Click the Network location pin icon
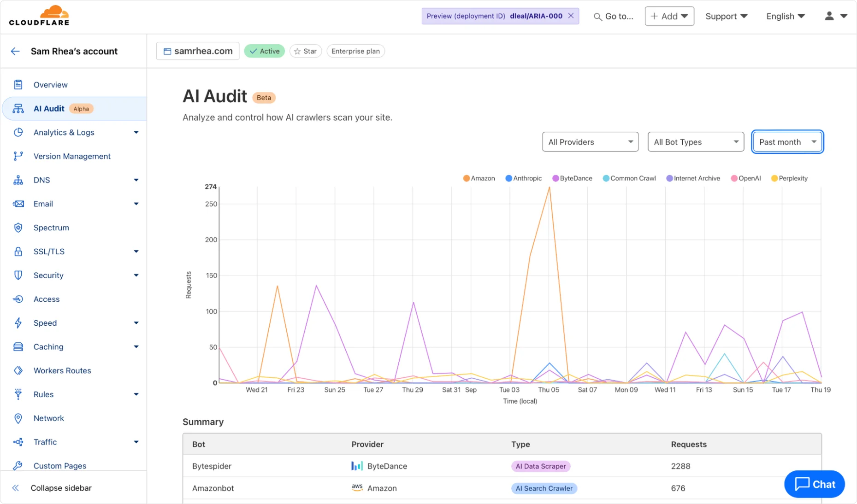857x504 pixels. point(18,418)
